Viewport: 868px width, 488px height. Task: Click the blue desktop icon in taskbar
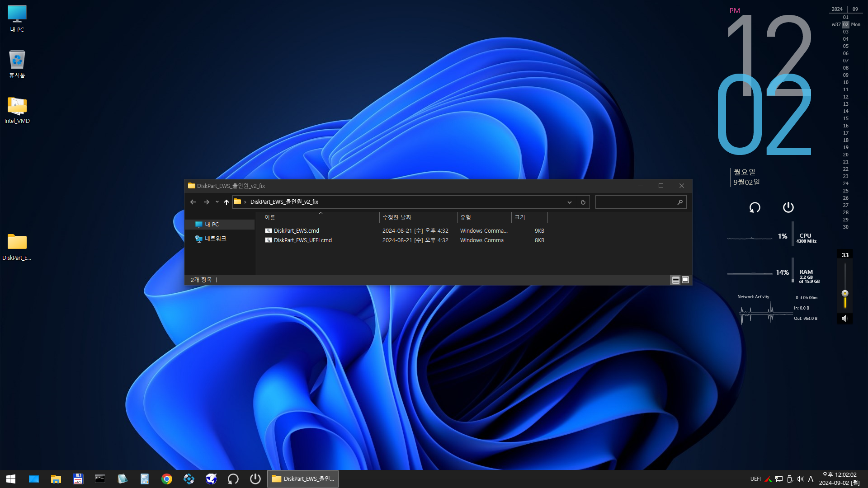coord(34,479)
